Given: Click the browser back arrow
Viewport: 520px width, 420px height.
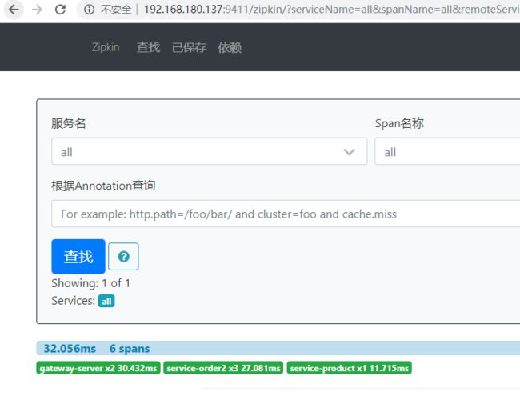Looking at the screenshot, I should [x=14, y=10].
